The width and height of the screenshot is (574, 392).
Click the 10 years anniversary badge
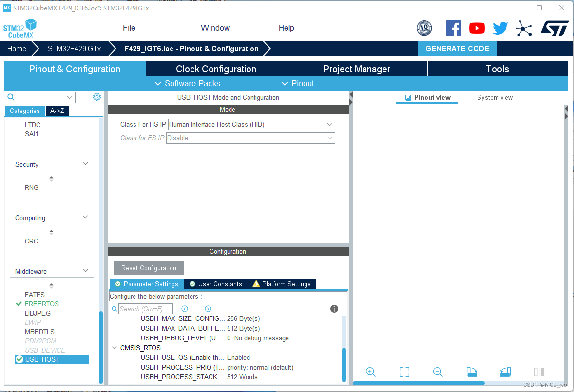point(424,28)
